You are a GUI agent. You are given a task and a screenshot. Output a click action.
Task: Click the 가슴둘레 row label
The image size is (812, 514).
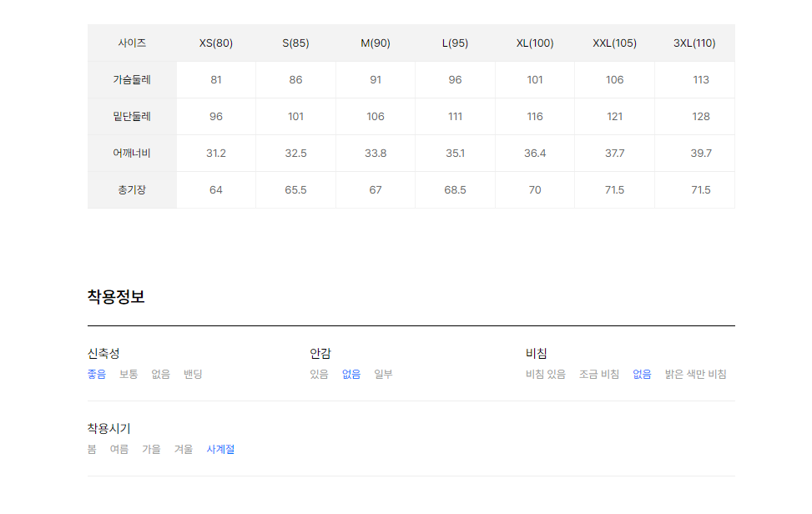pyautogui.click(x=132, y=80)
